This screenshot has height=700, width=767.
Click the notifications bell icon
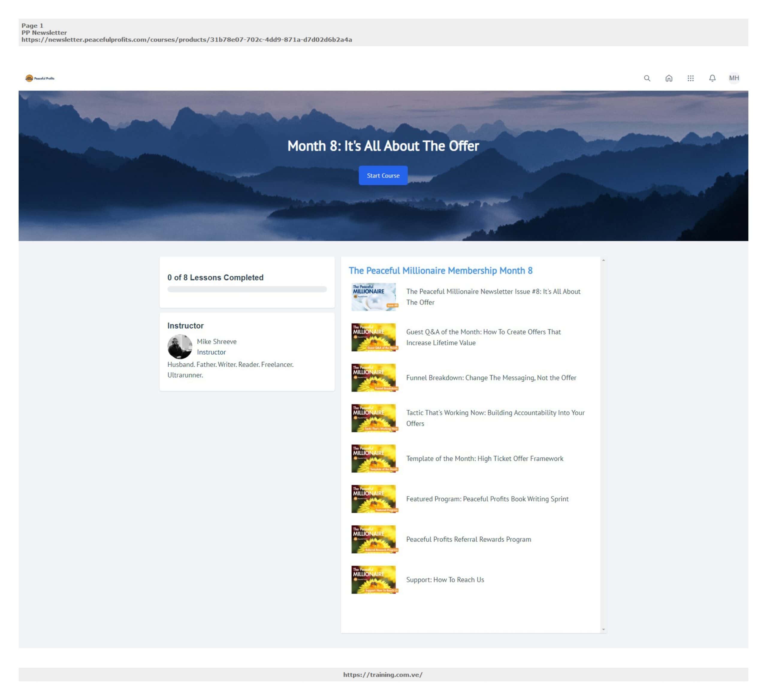[712, 79]
